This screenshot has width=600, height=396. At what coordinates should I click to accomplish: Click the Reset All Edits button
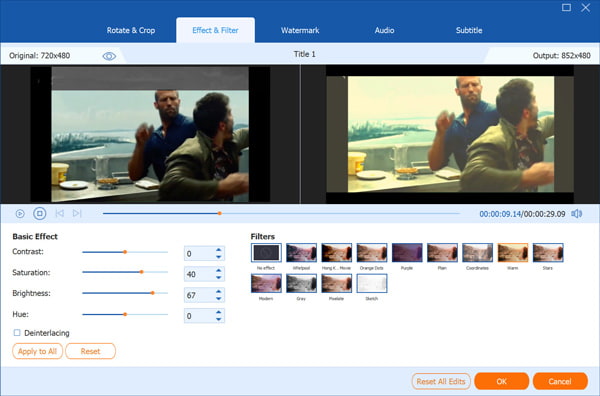[441, 381]
